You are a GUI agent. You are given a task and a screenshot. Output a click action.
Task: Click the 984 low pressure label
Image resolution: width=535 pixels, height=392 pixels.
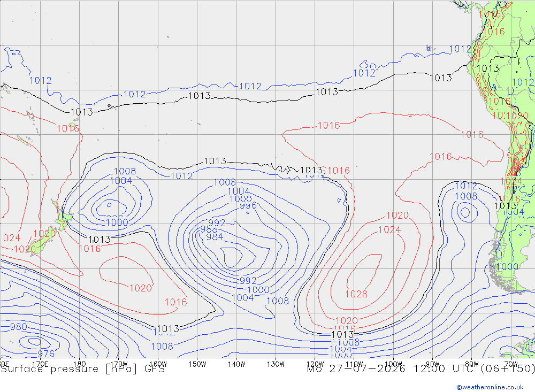[215, 236]
